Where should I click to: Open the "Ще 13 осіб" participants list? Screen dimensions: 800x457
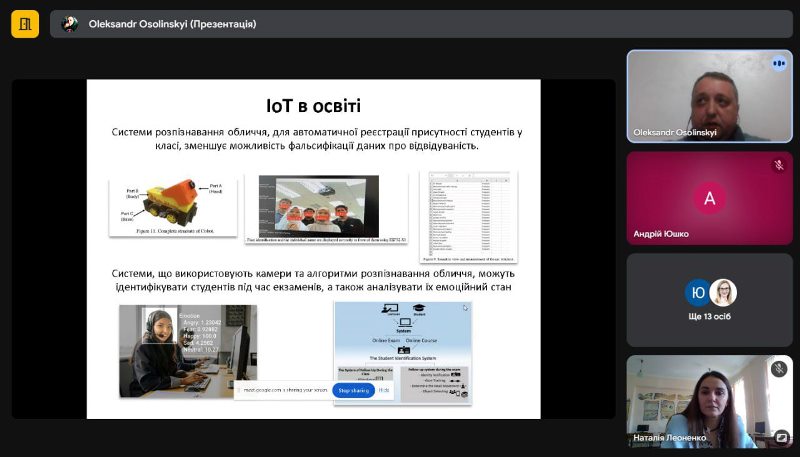tap(709, 317)
